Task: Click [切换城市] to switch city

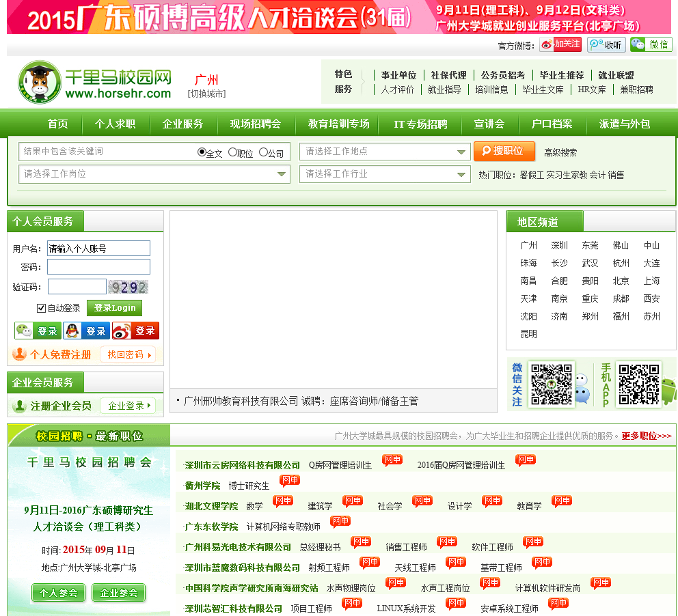Action: [206, 94]
